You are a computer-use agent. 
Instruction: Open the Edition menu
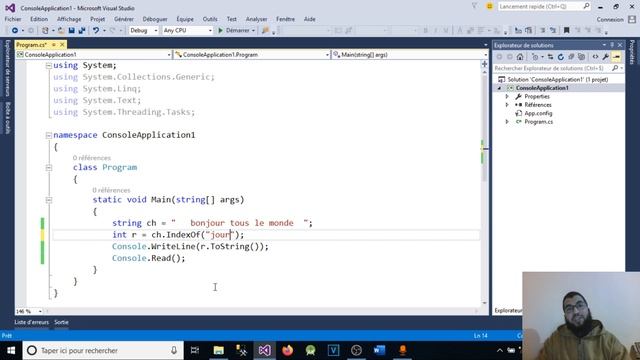pos(39,19)
